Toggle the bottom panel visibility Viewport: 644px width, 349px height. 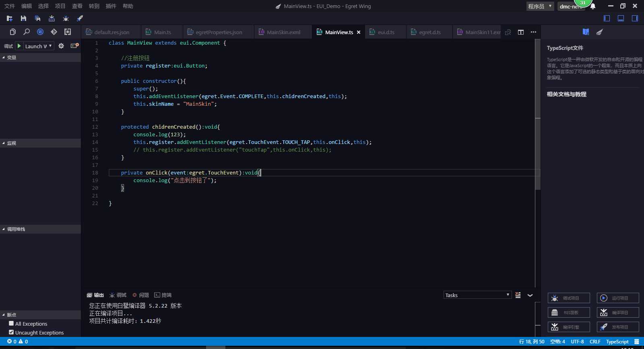pyautogui.click(x=621, y=18)
